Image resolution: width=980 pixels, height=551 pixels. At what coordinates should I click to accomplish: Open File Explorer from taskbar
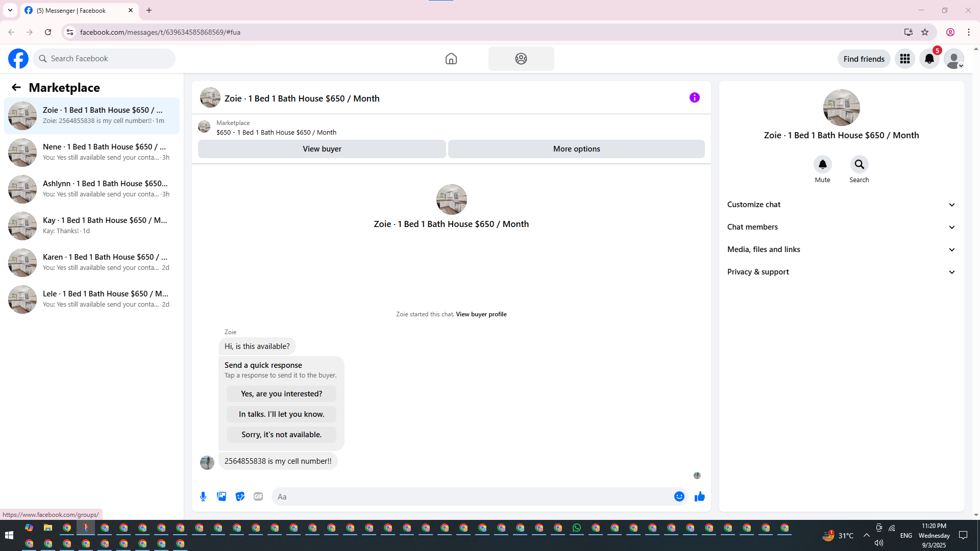tap(48, 528)
